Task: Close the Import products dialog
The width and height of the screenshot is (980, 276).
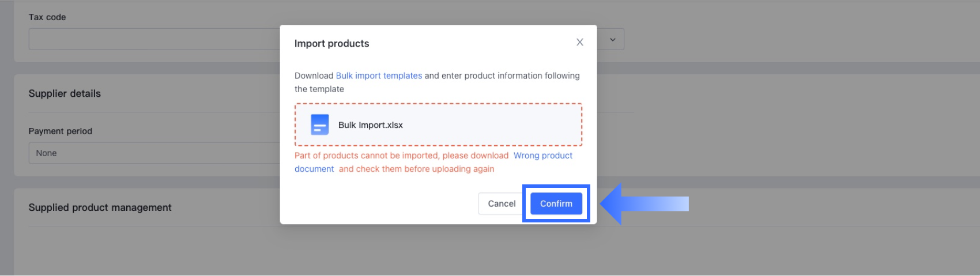Action: pos(580,42)
